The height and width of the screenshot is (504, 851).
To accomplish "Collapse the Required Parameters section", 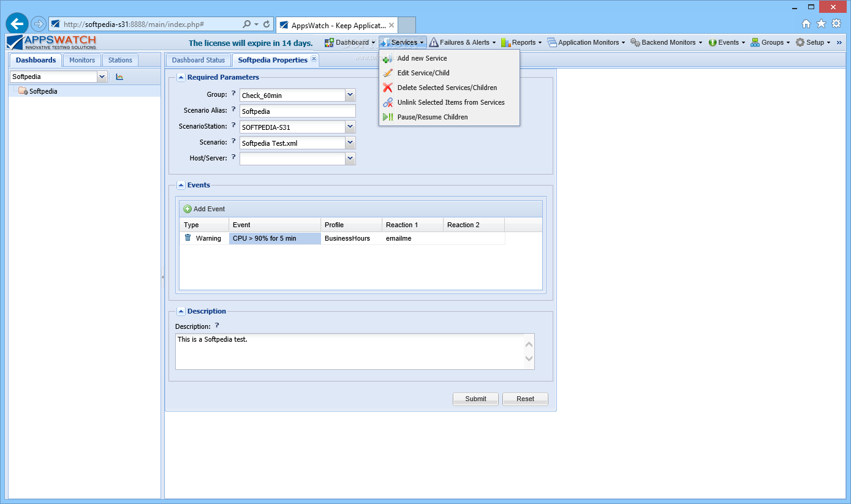I will click(x=181, y=77).
